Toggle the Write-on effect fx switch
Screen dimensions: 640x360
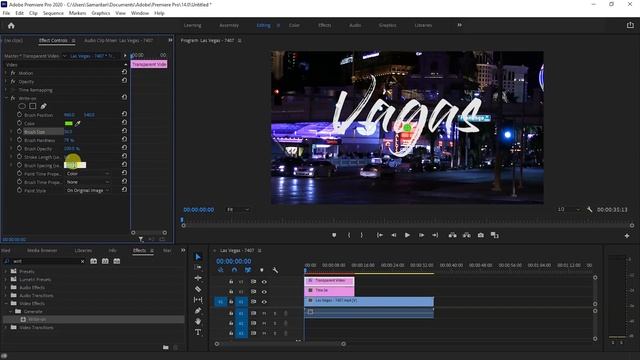pyautogui.click(x=13, y=98)
